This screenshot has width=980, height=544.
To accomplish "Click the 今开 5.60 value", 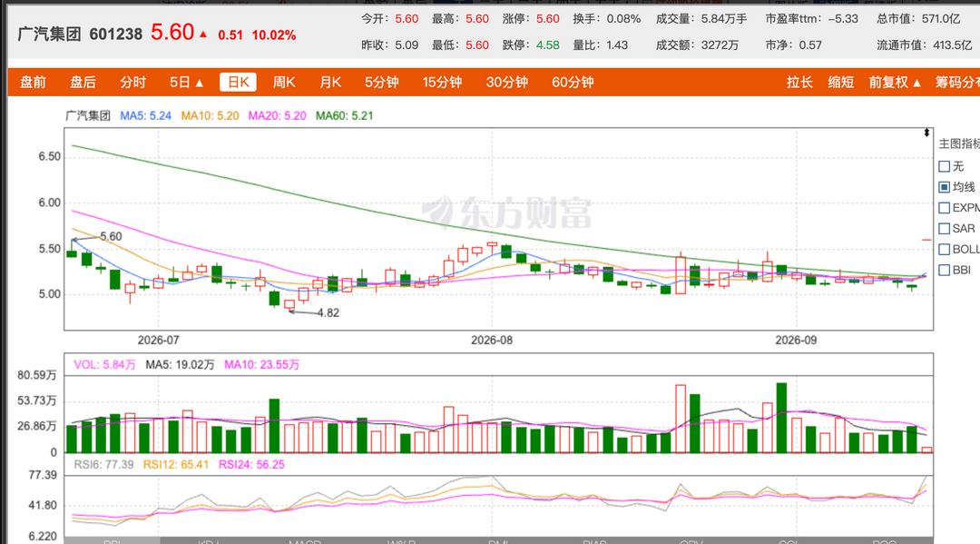I will (x=407, y=19).
